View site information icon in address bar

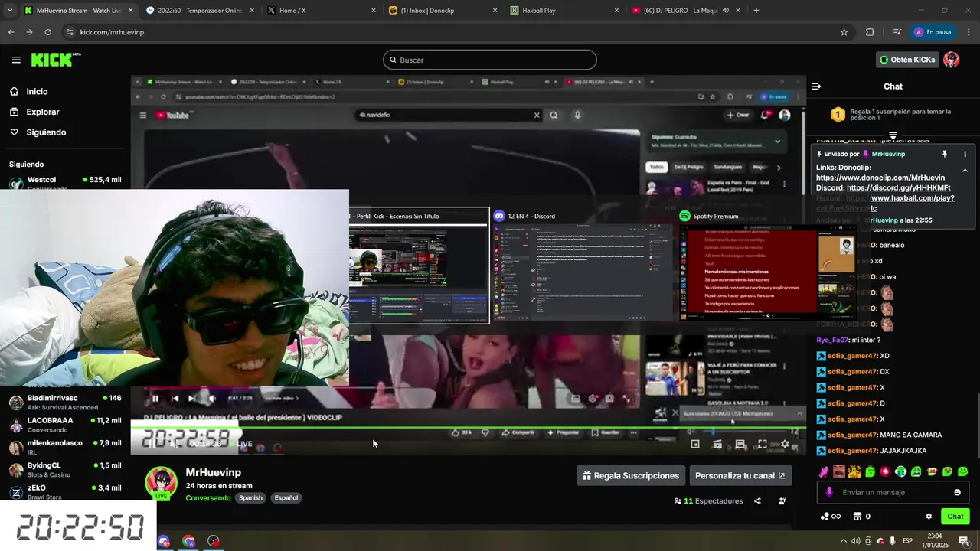[x=70, y=32]
